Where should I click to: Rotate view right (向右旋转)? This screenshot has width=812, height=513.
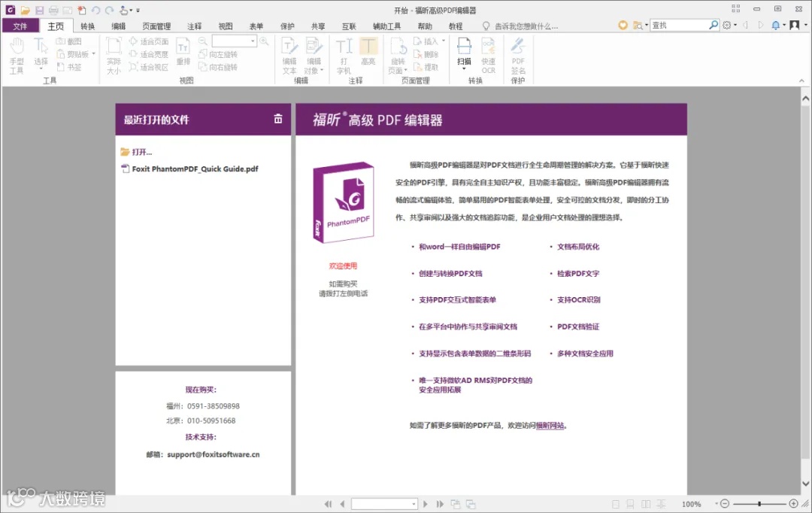[218, 68]
